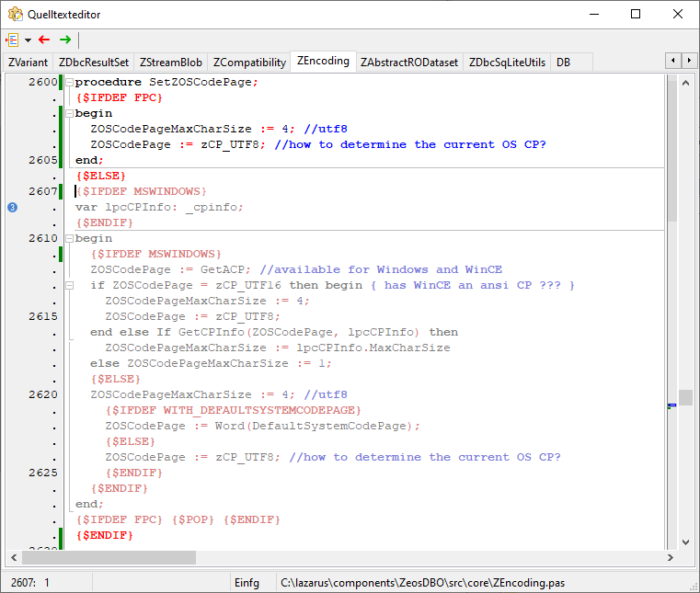700x593 pixels.
Task: Open the ZDbcSqLiteUtils tab
Action: click(x=507, y=63)
